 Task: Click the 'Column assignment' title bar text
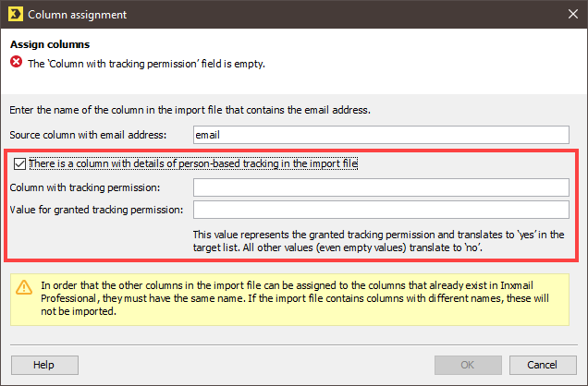click(x=78, y=15)
